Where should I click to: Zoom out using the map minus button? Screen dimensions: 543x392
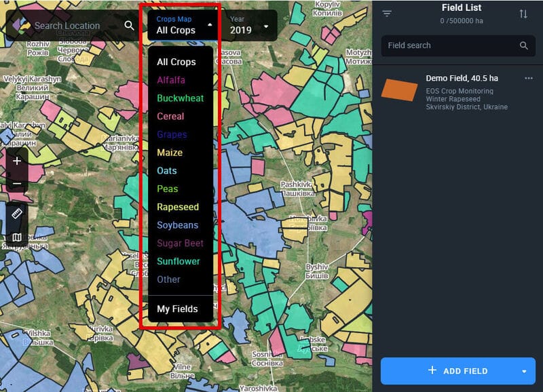(16, 184)
